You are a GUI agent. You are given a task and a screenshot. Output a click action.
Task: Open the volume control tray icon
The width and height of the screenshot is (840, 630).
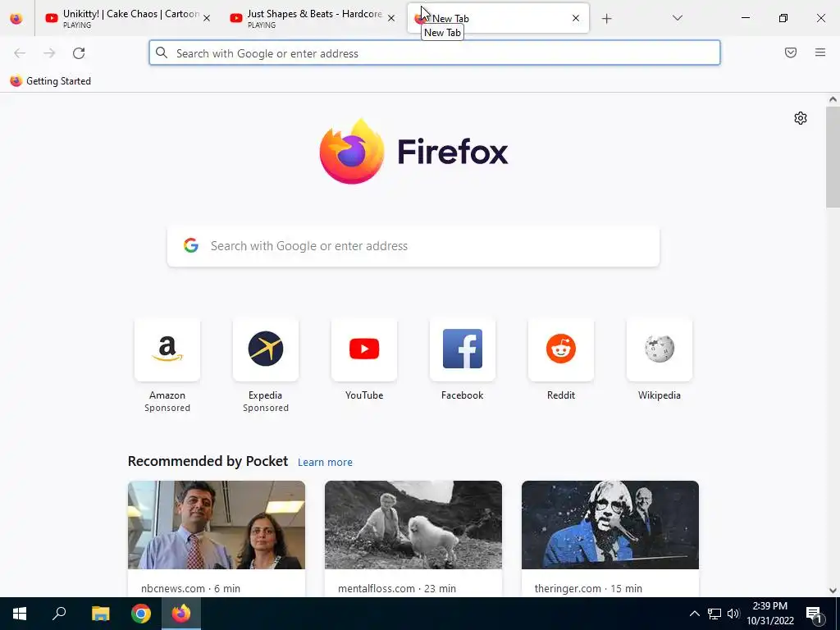(733, 614)
